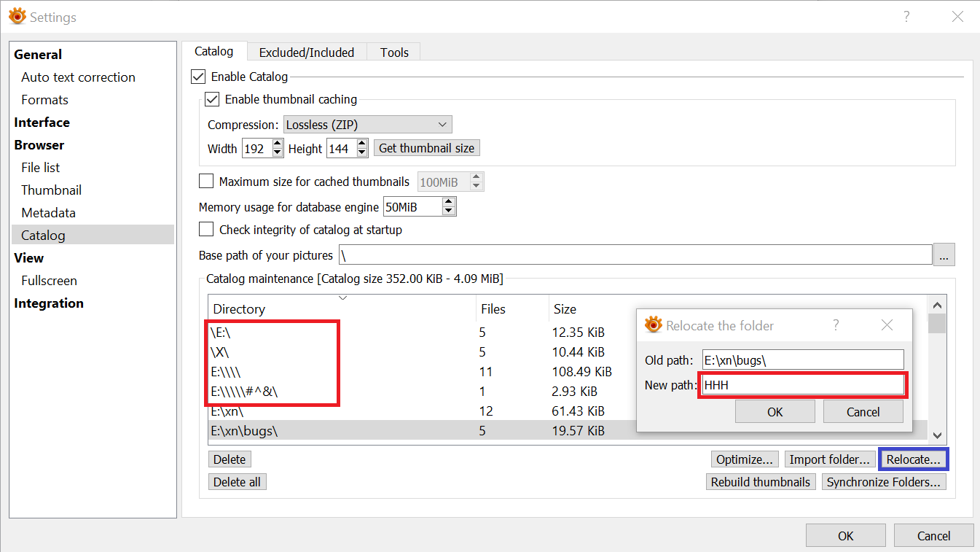
Task: Click the New path input field
Action: pyautogui.click(x=802, y=385)
